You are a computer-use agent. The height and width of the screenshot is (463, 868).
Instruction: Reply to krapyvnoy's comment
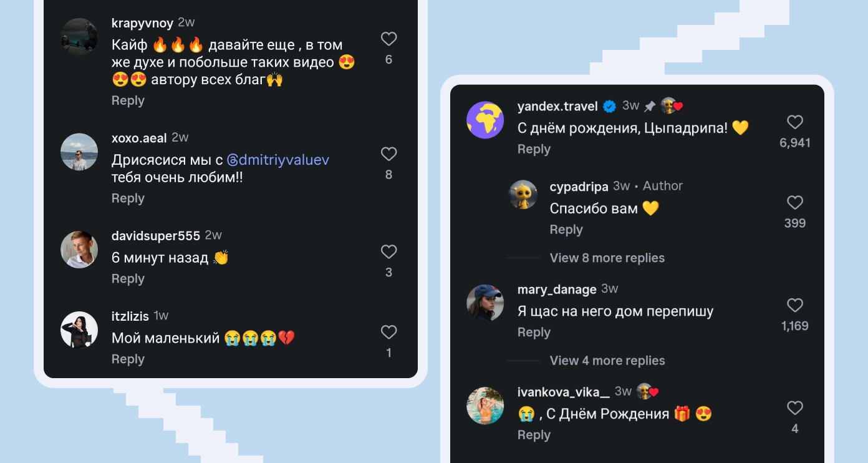click(128, 100)
